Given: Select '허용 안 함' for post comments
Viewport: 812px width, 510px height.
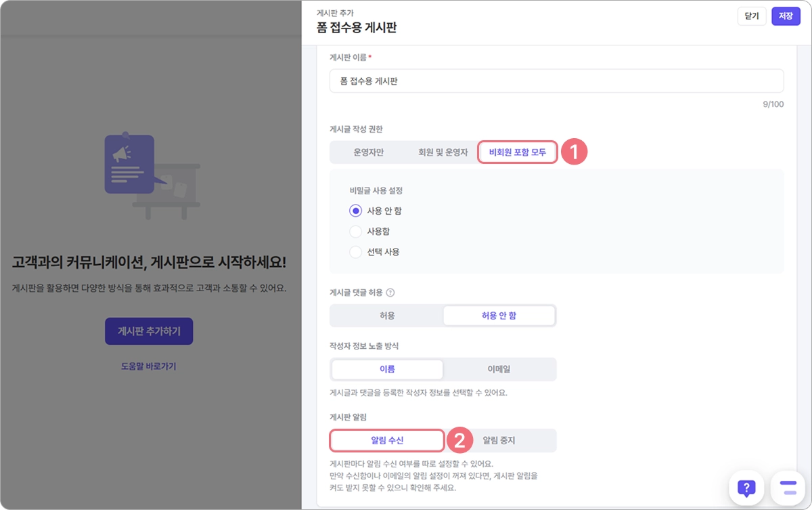Looking at the screenshot, I should click(x=499, y=316).
